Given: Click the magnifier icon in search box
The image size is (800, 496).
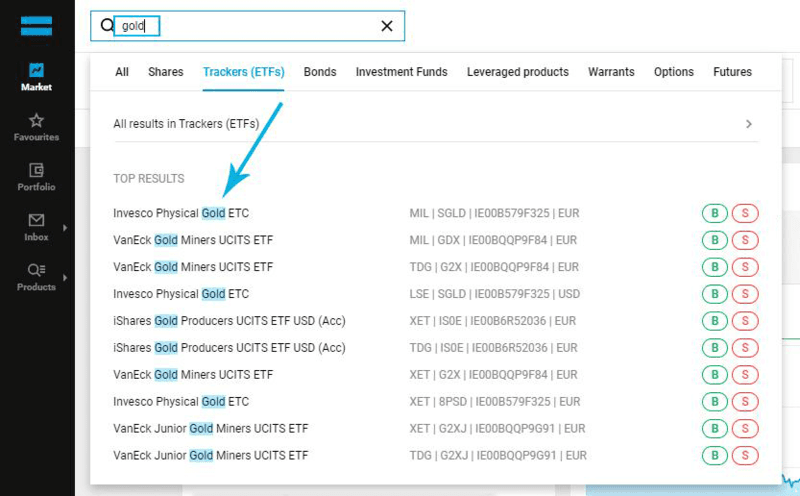Looking at the screenshot, I should [107, 26].
